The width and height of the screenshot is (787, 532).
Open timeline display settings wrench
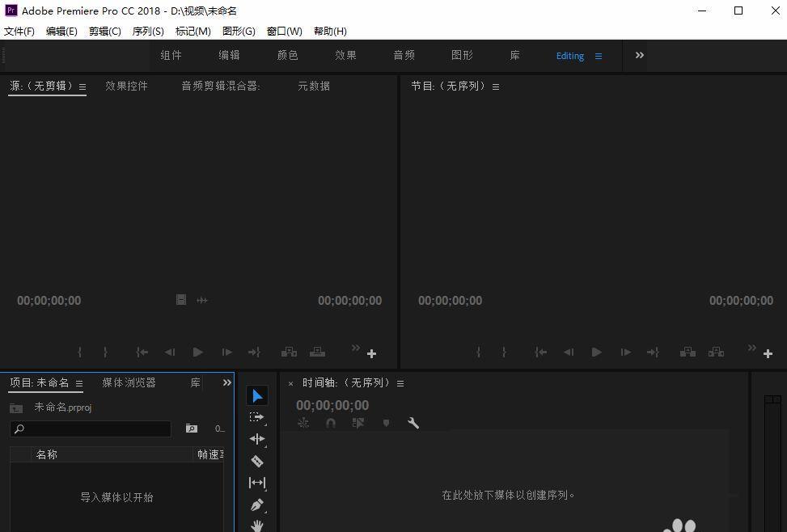click(413, 423)
